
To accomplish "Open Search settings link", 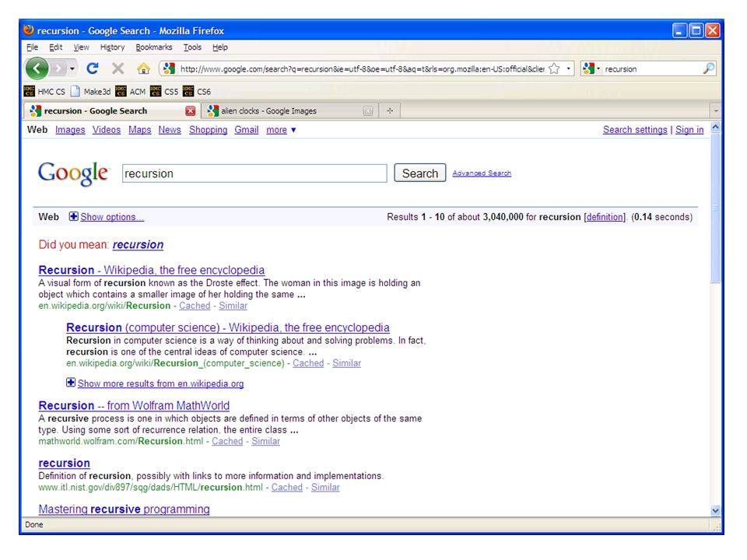I will 635,130.
